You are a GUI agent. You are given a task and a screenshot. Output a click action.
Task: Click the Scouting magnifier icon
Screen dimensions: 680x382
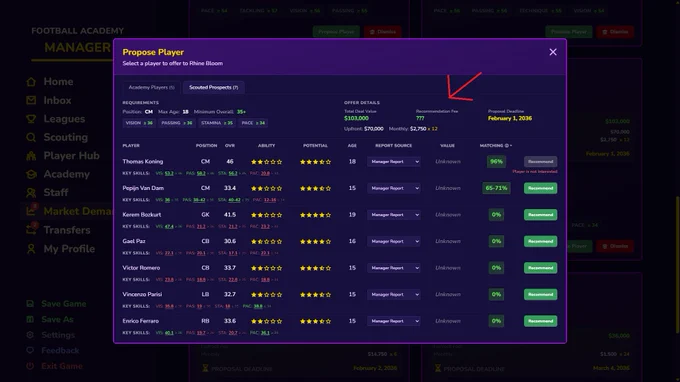pyautogui.click(x=31, y=137)
